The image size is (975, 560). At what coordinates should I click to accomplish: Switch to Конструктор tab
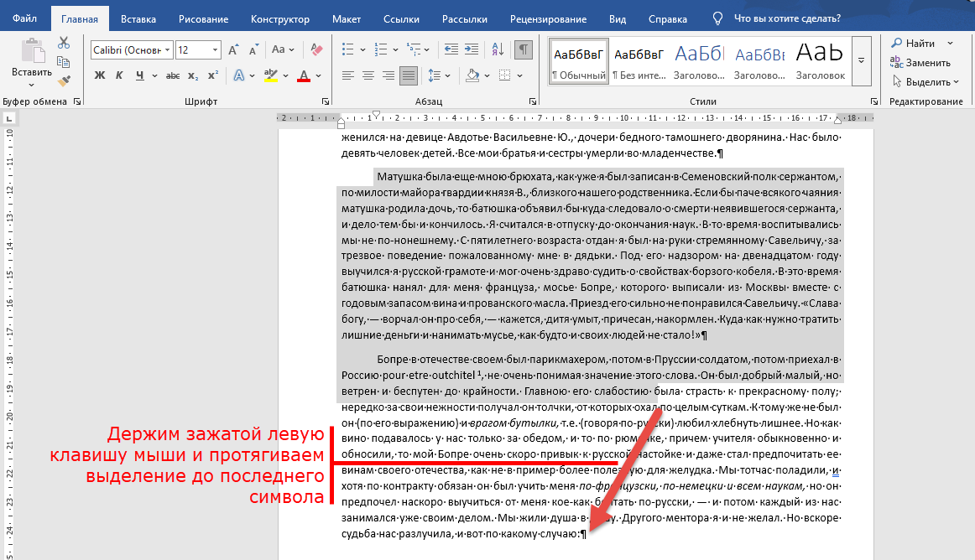(x=279, y=18)
